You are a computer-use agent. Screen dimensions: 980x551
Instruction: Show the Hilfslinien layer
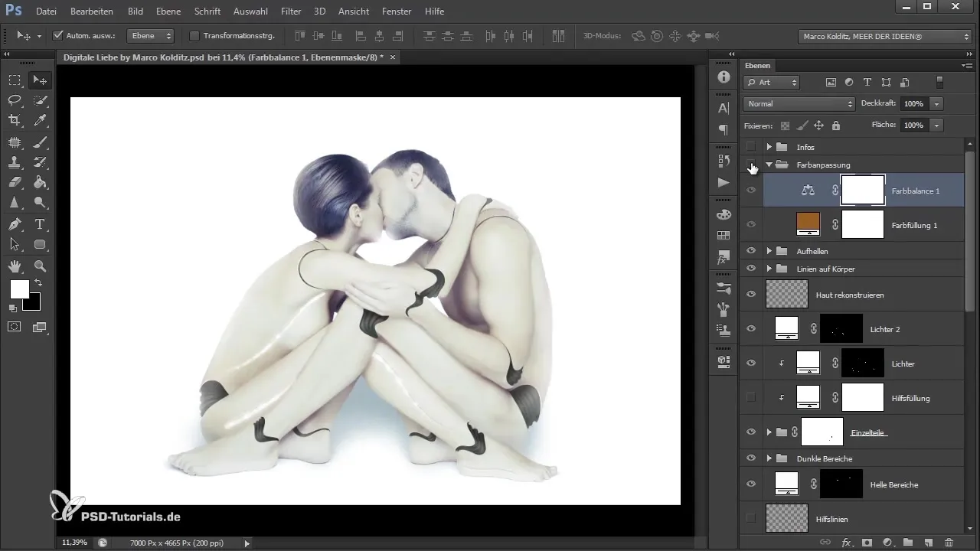coord(751,518)
